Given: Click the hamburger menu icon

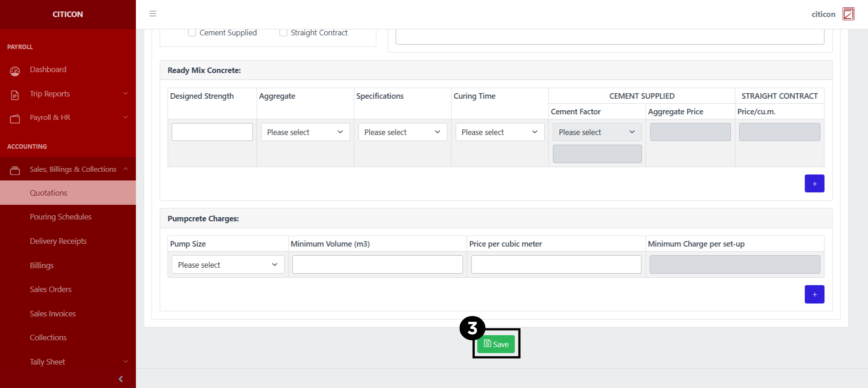Looking at the screenshot, I should (x=153, y=14).
